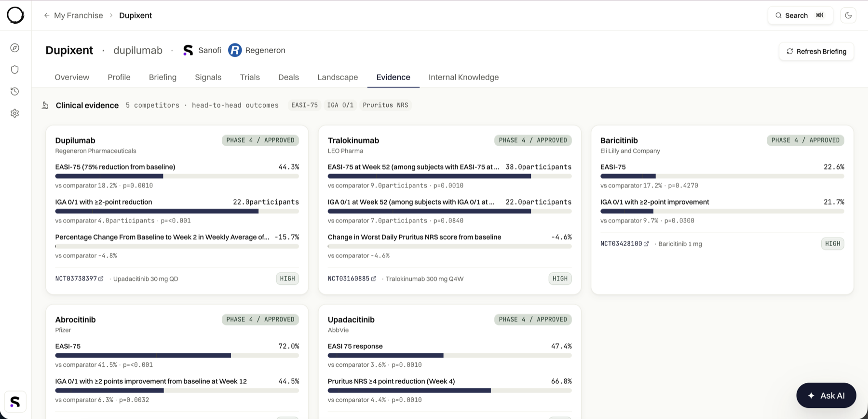Switch to the Internal Knowledge tab

(x=464, y=77)
